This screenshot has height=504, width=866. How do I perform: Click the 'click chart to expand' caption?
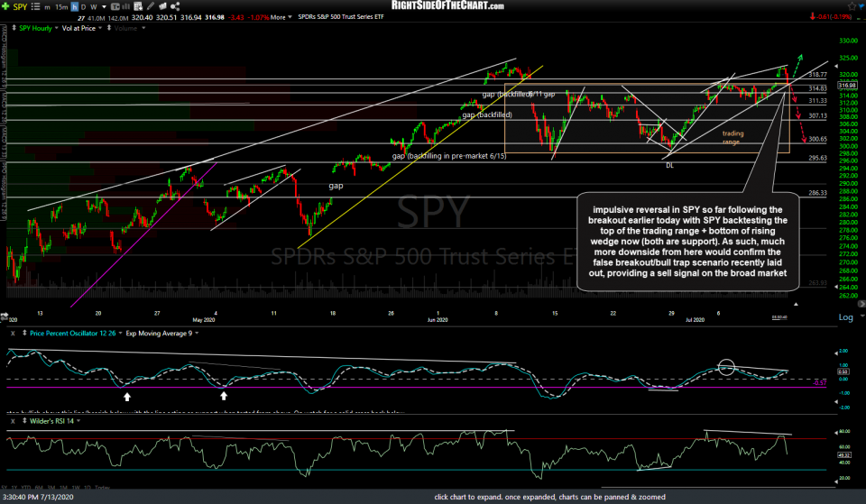pos(549,497)
